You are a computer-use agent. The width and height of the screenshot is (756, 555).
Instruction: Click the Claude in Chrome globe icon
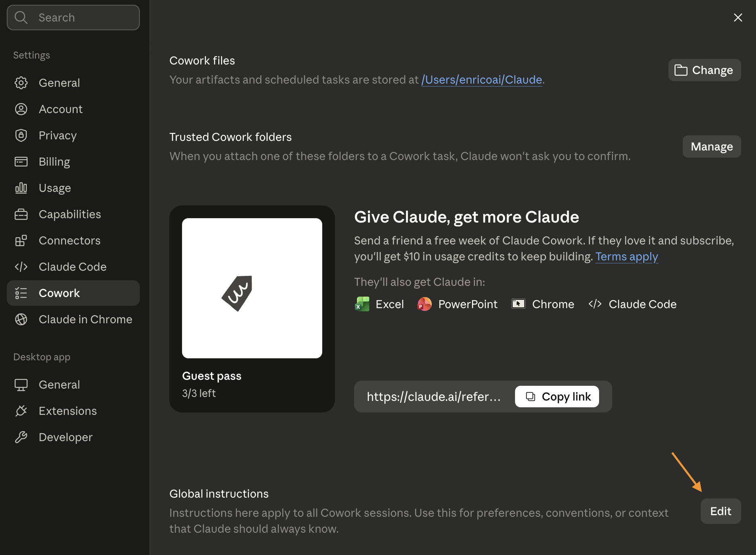tap(21, 319)
